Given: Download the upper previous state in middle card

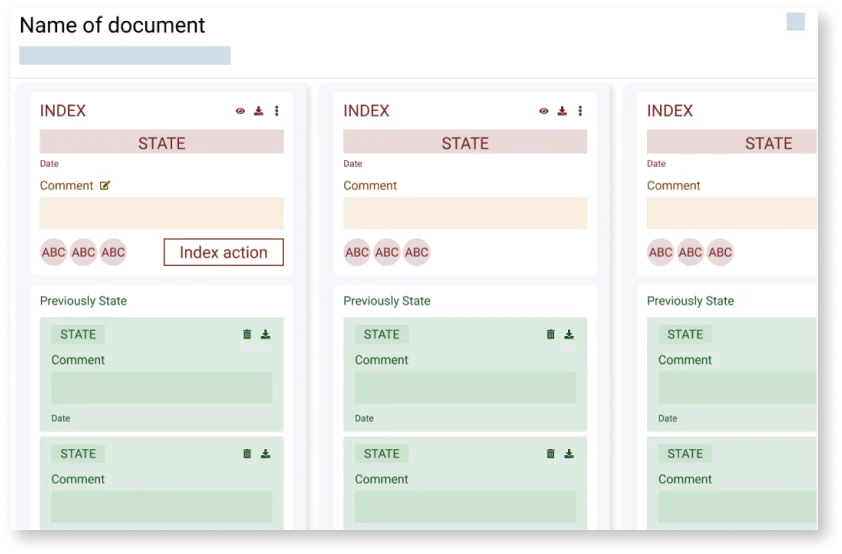Looking at the screenshot, I should [x=569, y=334].
